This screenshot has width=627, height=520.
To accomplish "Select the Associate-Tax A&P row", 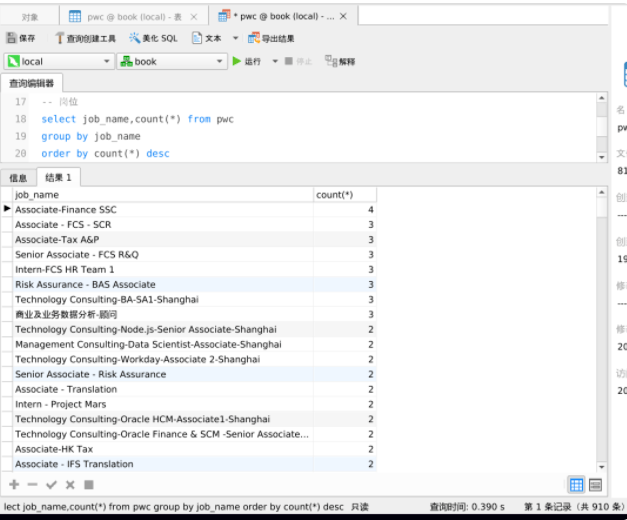I will [x=188, y=240].
